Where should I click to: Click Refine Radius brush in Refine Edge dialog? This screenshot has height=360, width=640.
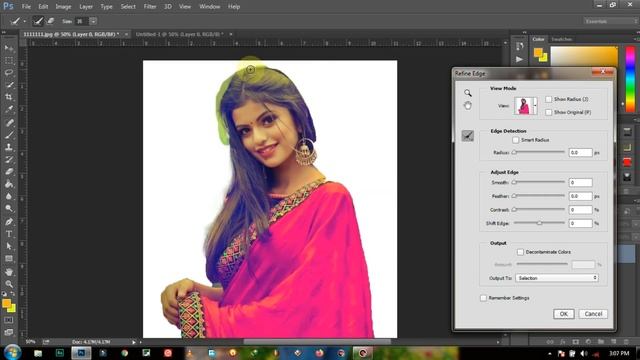click(x=468, y=136)
